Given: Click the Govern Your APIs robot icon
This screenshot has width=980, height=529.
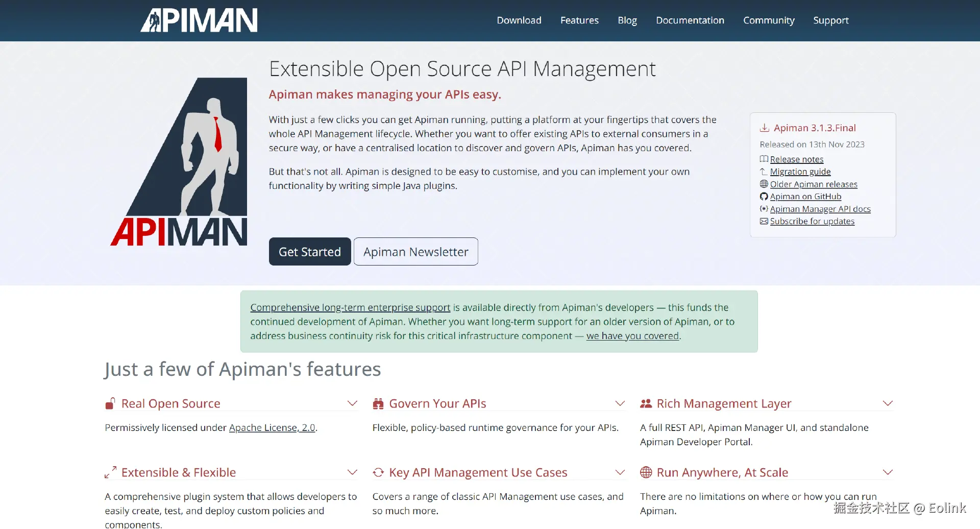Looking at the screenshot, I should click(378, 403).
